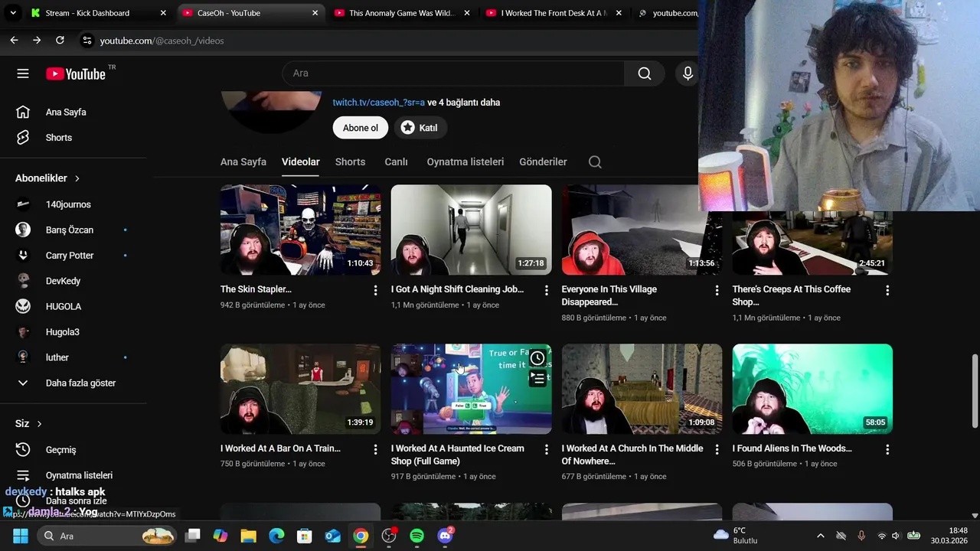Open taskbar clock showing 18:48
The image size is (980, 551).
click(948, 536)
